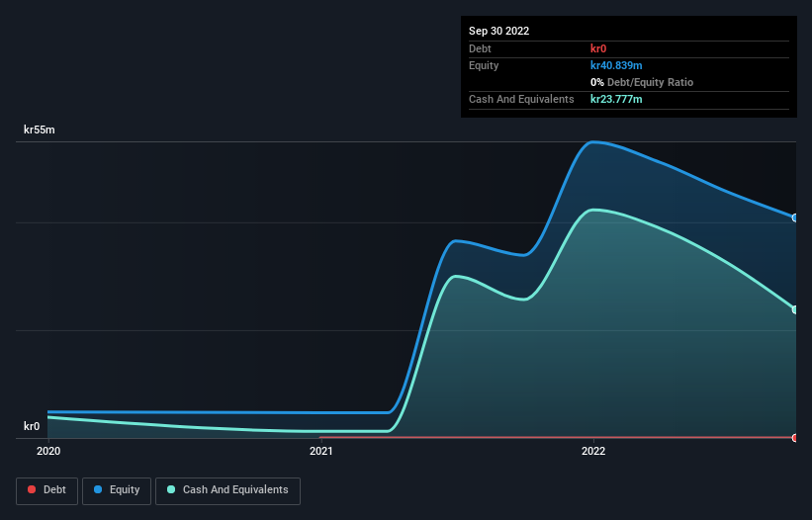This screenshot has width=812, height=520.
Task: Click the teal Cash endpoint marker
Action: point(795,309)
